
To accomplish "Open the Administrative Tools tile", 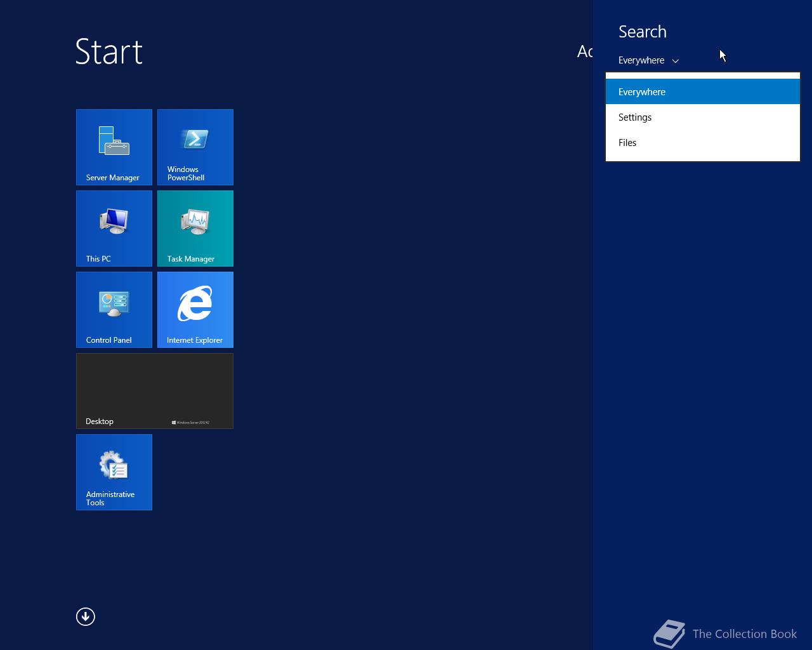I will click(x=114, y=472).
